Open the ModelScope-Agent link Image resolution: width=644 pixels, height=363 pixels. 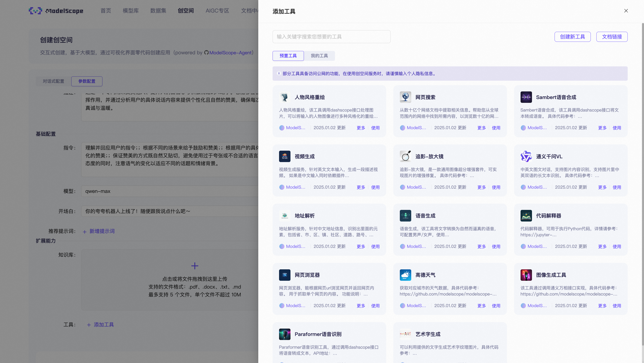click(230, 53)
